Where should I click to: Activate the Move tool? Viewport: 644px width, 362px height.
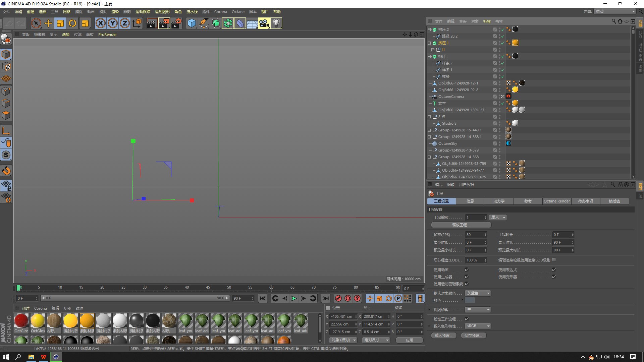pos(48,23)
